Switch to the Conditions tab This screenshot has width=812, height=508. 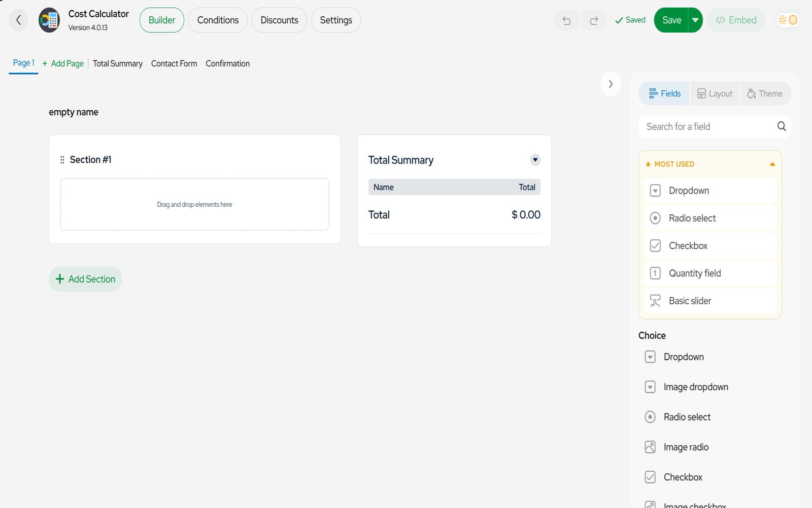click(218, 20)
